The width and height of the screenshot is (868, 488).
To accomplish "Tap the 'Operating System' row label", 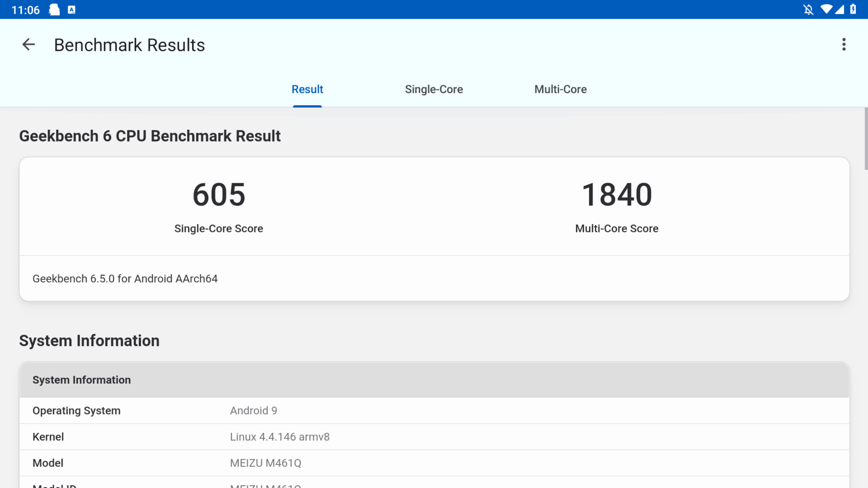I will (x=77, y=411).
